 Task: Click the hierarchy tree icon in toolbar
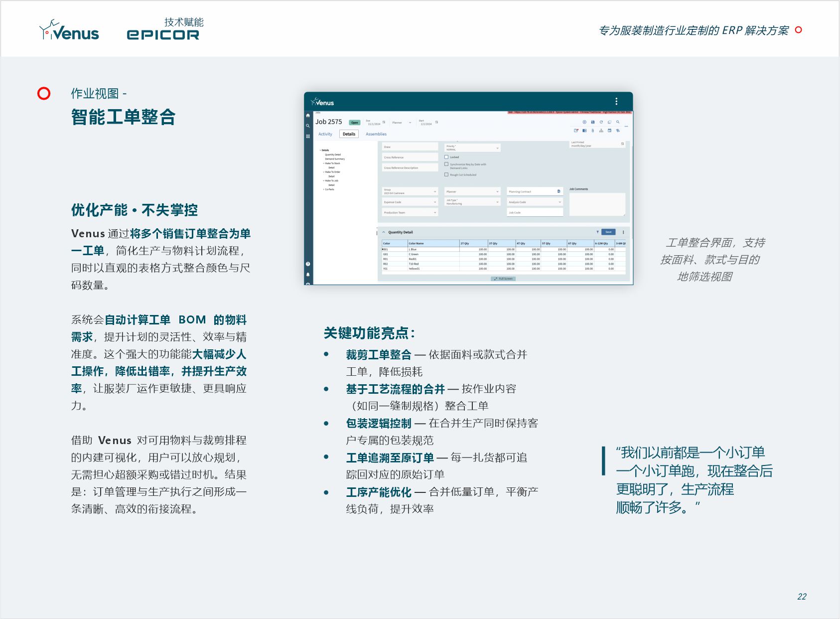[601, 131]
